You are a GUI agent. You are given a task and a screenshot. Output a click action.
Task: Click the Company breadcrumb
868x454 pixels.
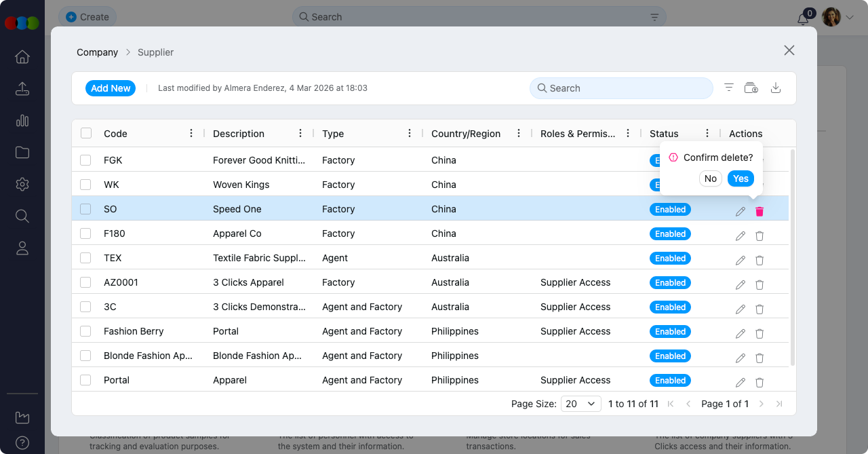click(97, 52)
